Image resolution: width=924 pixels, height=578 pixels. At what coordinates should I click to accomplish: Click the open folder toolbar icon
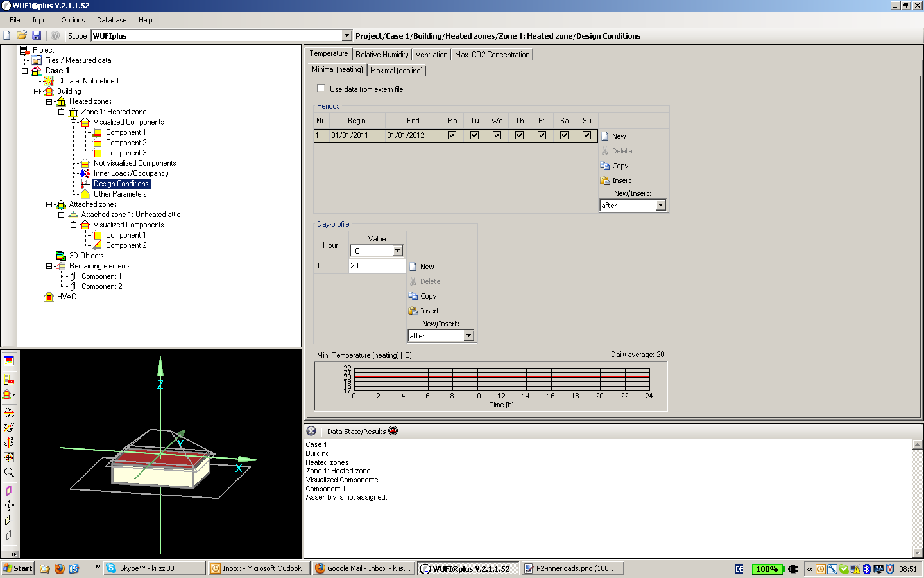[x=22, y=35]
